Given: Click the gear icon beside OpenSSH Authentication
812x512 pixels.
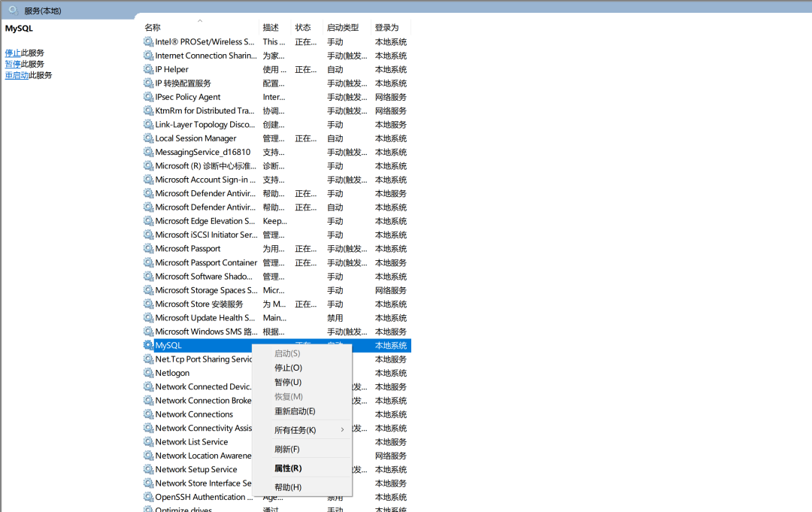Looking at the screenshot, I should 148,497.
